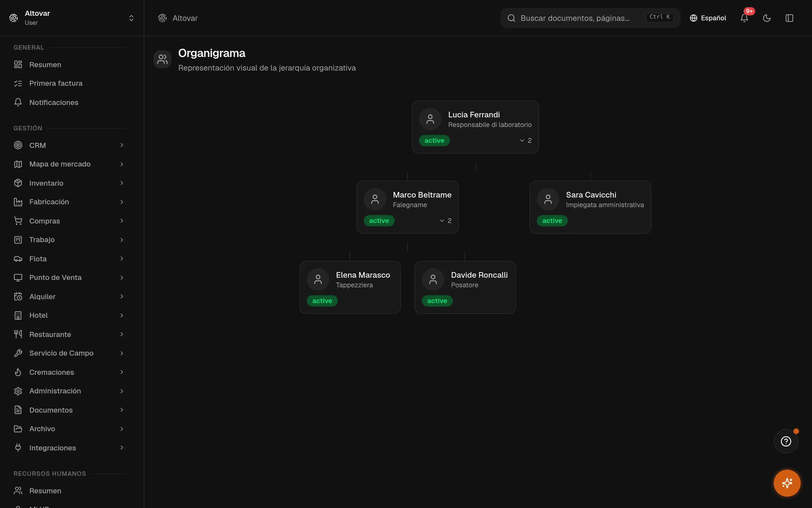Screen dimensions: 812x508
Task: Select the Lucia Ferrandi avatar
Action: click(430, 119)
